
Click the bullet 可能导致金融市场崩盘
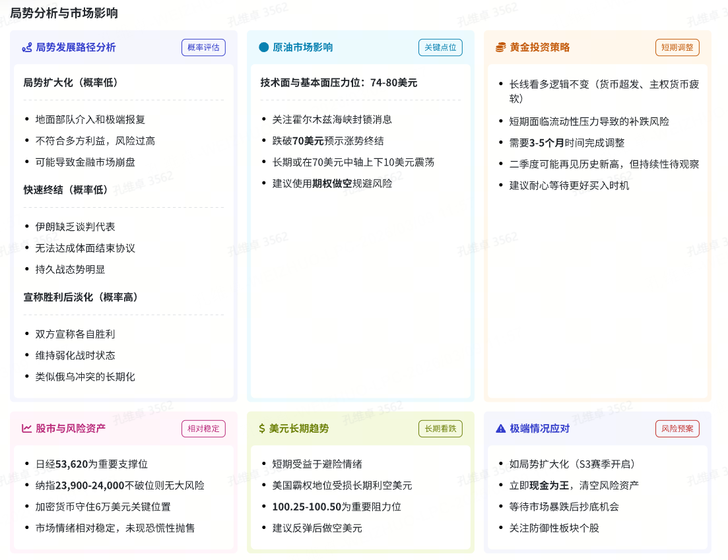click(85, 162)
